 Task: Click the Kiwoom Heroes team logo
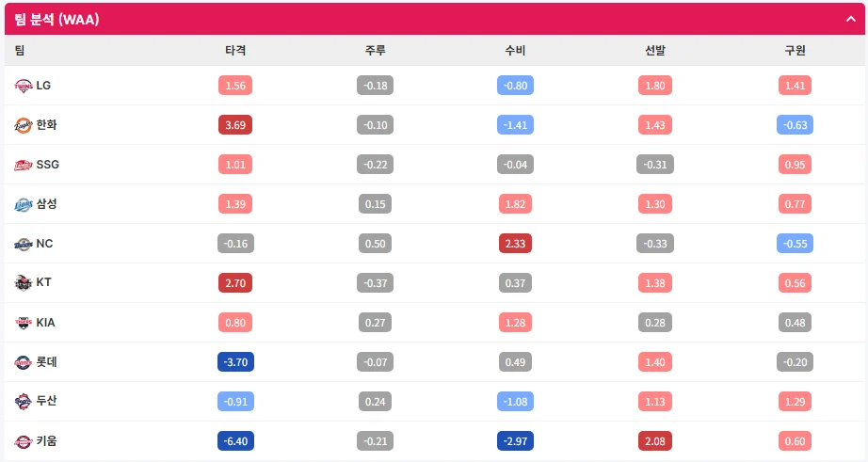(x=24, y=441)
